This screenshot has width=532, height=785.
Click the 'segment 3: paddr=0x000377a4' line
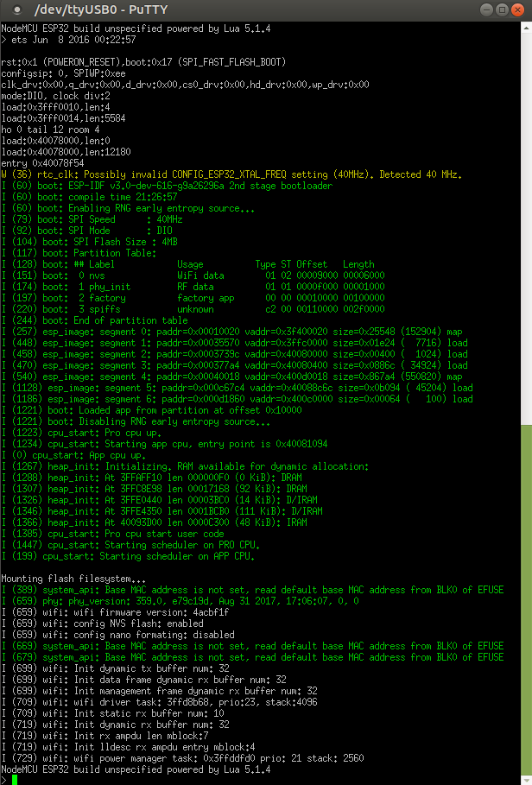pyautogui.click(x=235, y=365)
